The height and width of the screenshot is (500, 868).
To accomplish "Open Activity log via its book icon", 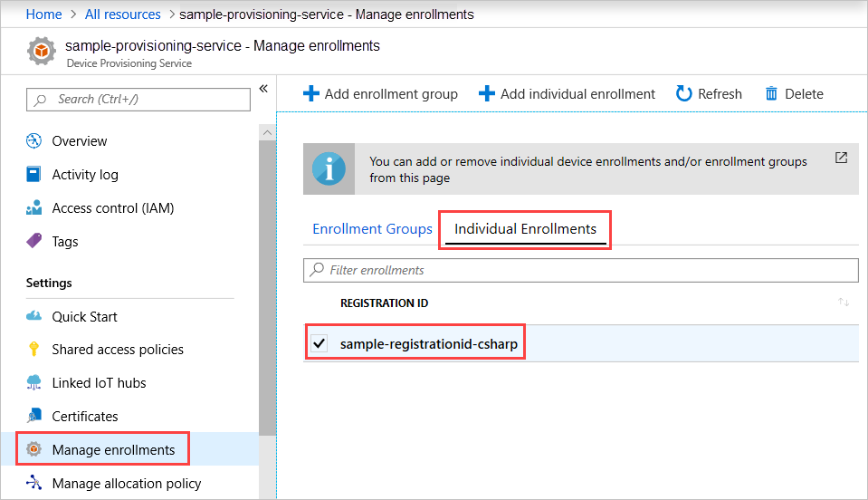I will click(33, 174).
